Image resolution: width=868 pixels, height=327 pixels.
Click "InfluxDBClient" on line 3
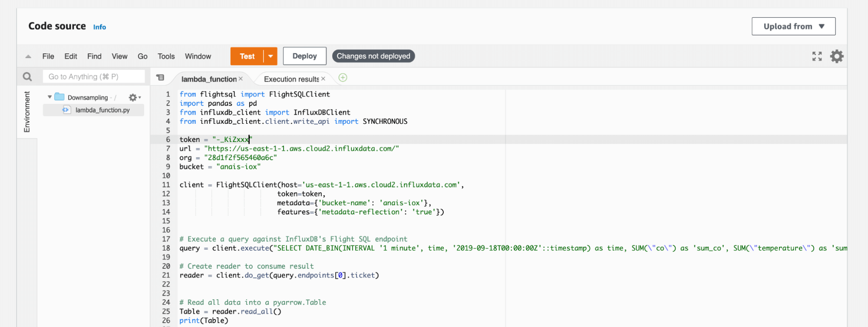tap(322, 112)
